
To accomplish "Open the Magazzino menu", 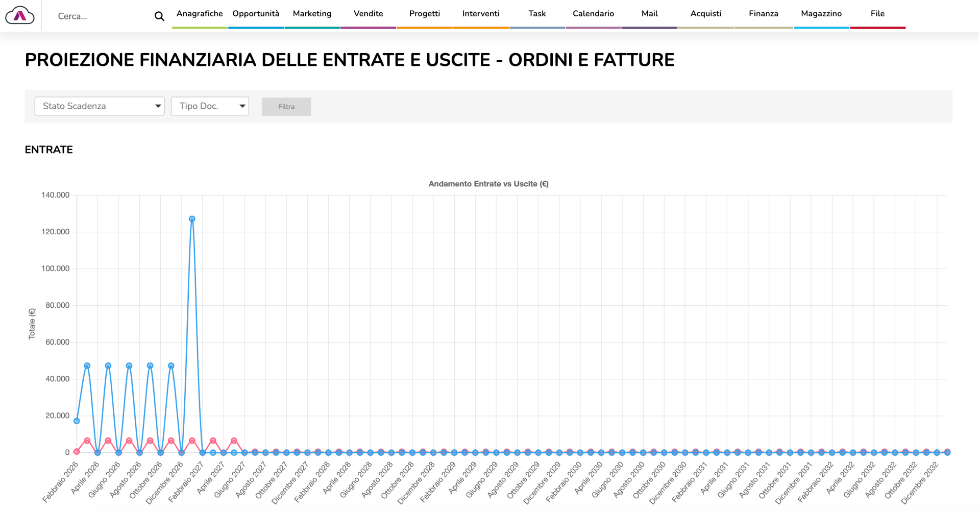I will pyautogui.click(x=821, y=14).
